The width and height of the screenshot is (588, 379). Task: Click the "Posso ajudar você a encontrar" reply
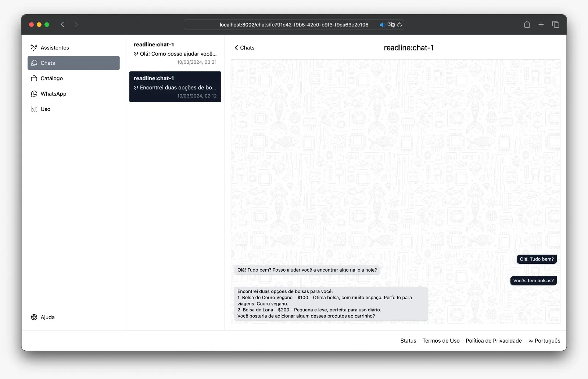coord(307,270)
